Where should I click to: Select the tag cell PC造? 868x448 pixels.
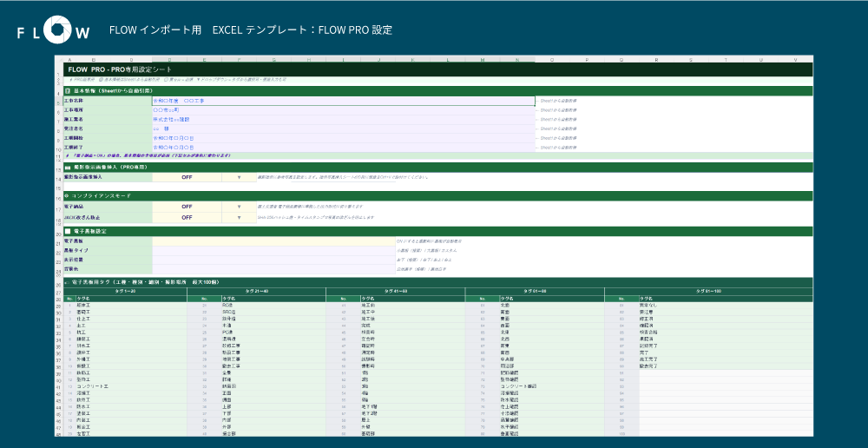[x=273, y=333]
